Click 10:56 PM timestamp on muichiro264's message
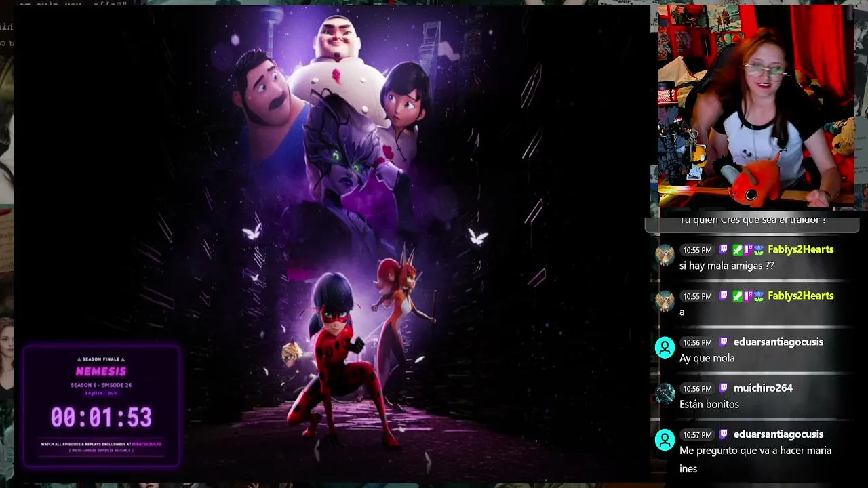This screenshot has height=488, width=868. 697,388
